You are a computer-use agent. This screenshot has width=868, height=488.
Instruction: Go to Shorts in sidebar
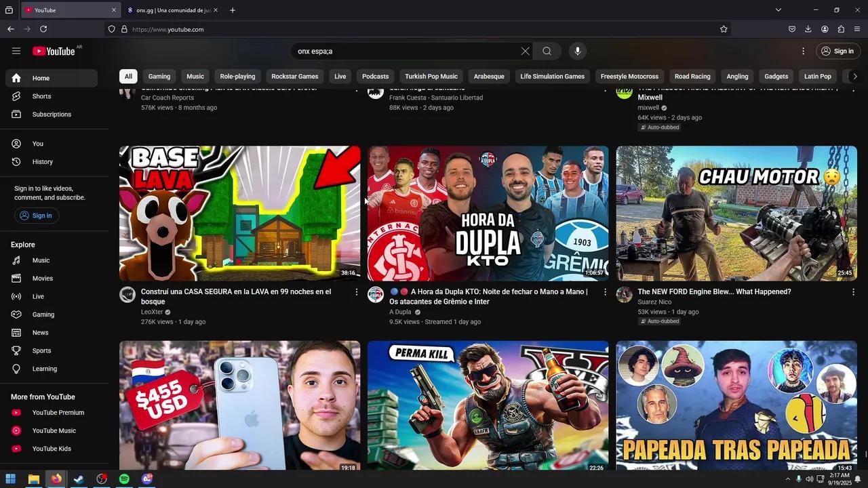tap(52, 96)
